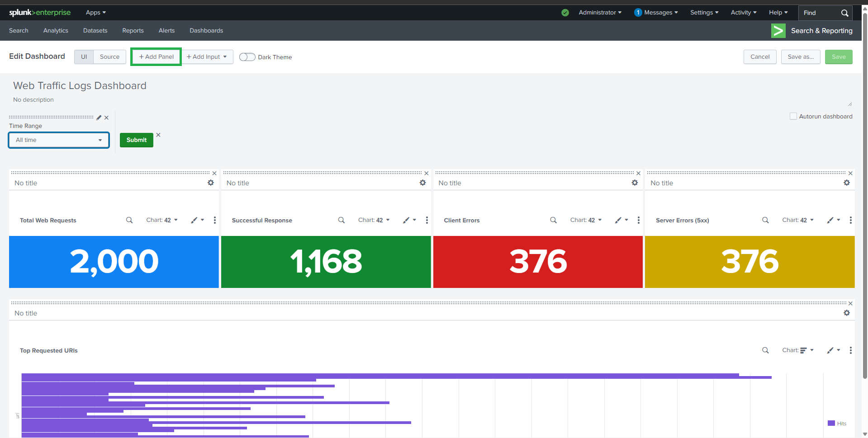The image size is (868, 438).
Task: Enable the Autorun dashboard checkbox
Action: pos(793,116)
